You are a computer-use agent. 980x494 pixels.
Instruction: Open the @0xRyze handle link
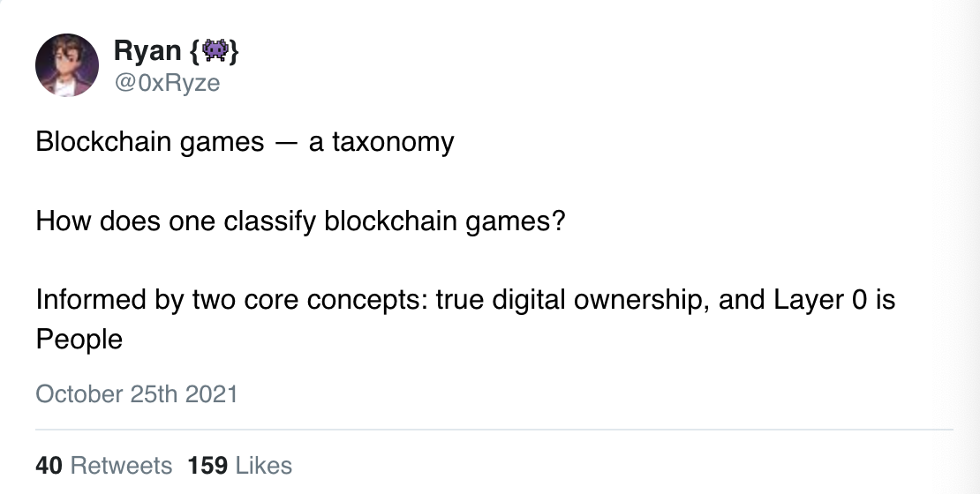(x=167, y=84)
